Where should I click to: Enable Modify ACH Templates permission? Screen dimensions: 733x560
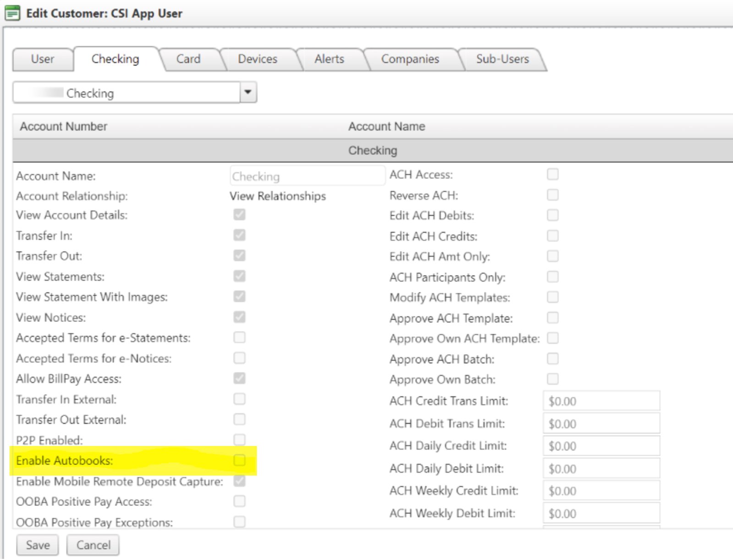(552, 297)
